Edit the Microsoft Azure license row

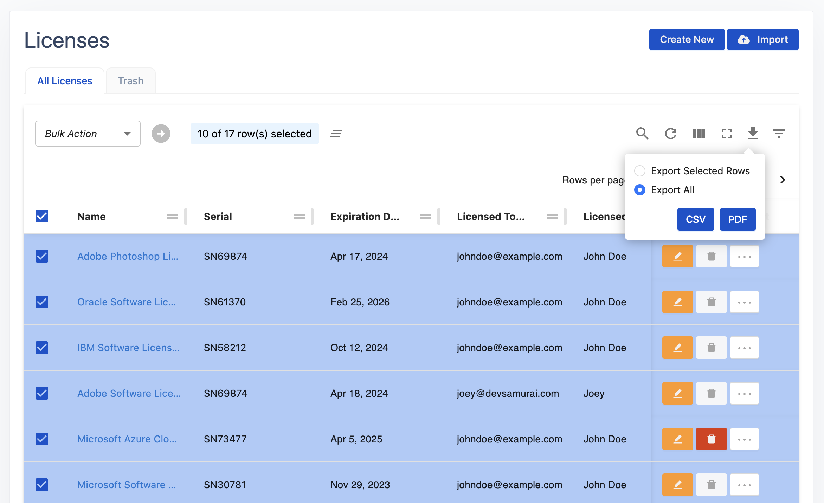tap(677, 439)
